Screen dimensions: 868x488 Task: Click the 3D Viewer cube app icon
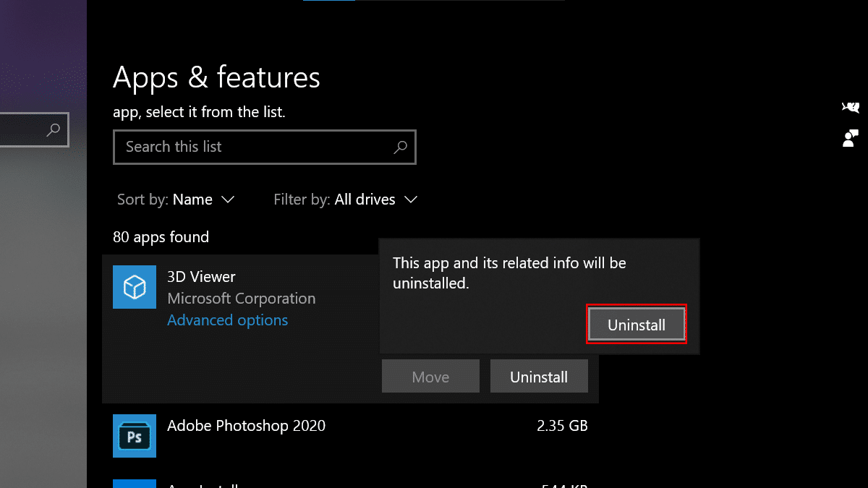point(135,287)
